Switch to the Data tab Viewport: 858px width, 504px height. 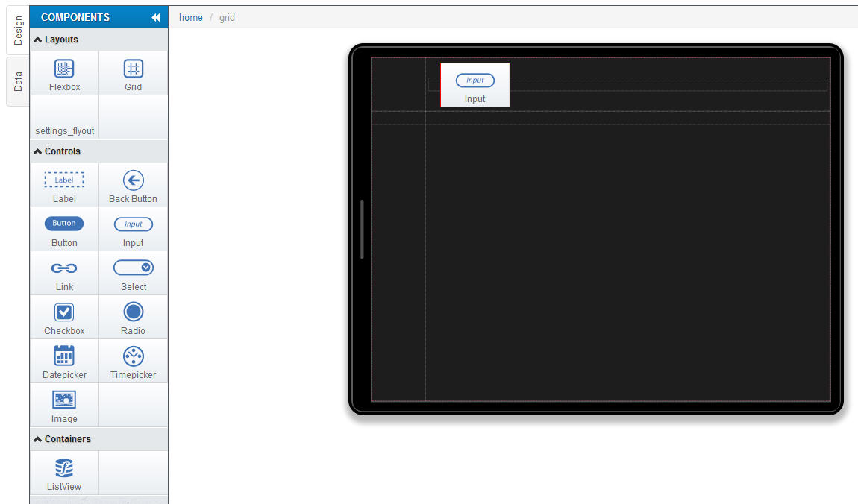point(18,81)
